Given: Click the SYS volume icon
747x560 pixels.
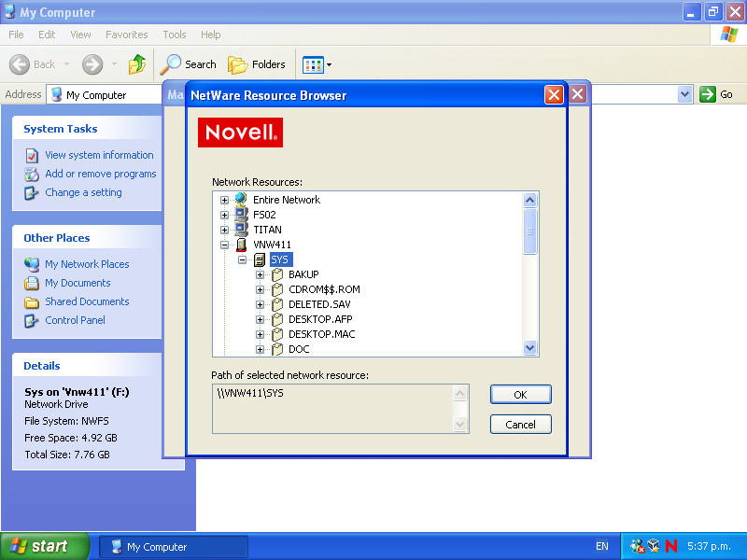Looking at the screenshot, I should click(260, 259).
